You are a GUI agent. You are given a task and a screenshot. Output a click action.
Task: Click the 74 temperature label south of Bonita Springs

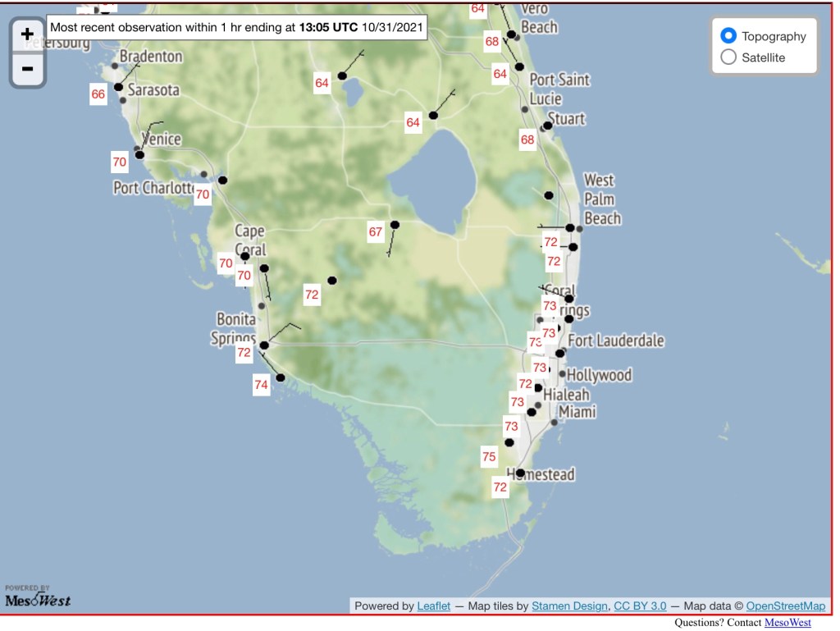pos(261,384)
